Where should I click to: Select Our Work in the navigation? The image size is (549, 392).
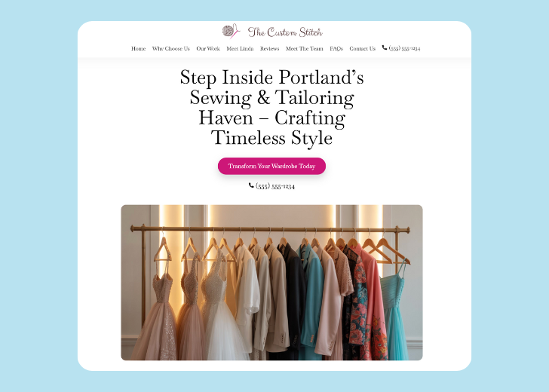(x=208, y=49)
